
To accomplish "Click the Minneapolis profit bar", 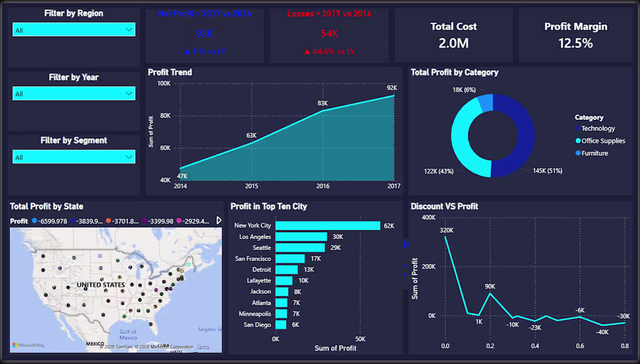I will 281,314.
